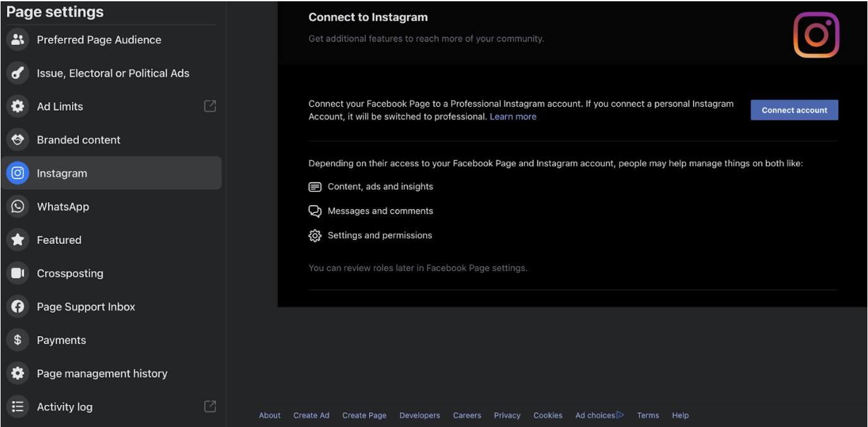The image size is (868, 427).
Task: Open Preferred Page Audience settings
Action: [111, 40]
